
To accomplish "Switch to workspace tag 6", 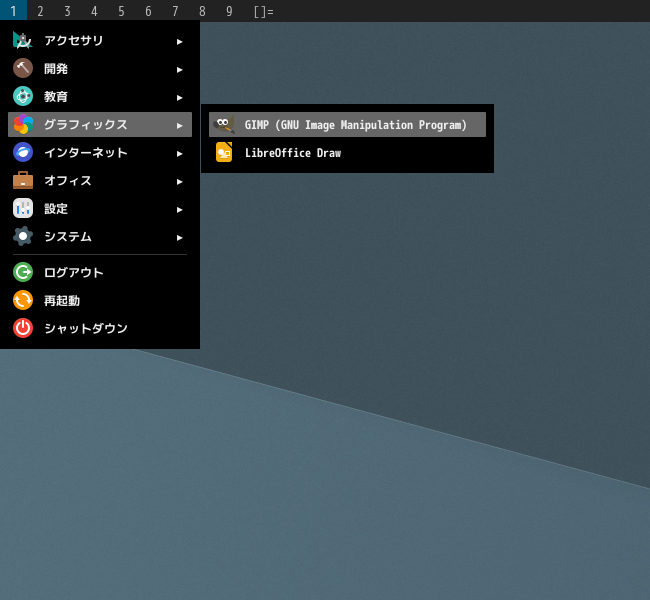I will [x=148, y=11].
